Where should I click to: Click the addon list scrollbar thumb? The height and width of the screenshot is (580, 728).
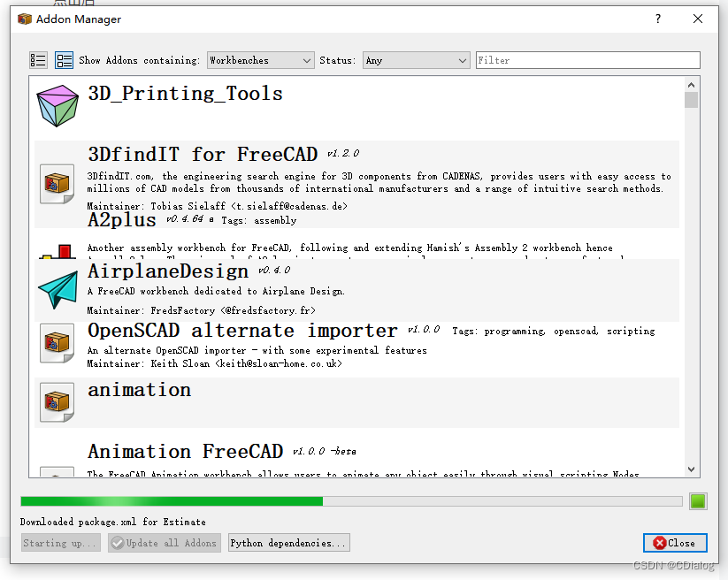[692, 100]
